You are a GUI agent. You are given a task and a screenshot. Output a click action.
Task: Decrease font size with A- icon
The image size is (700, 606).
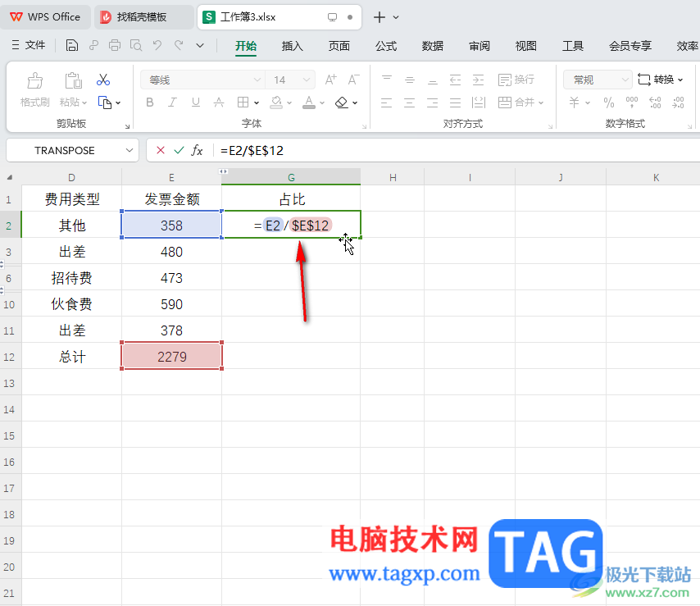pyautogui.click(x=353, y=80)
